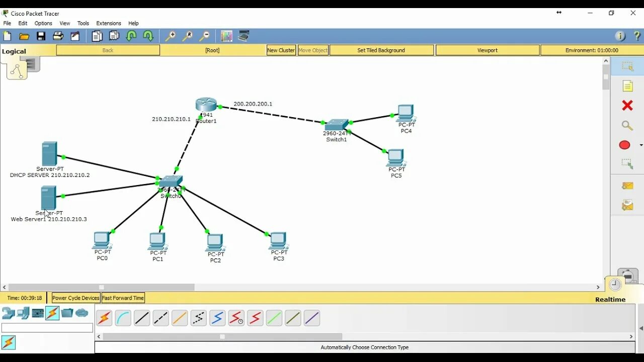Open the Extensions menu
The height and width of the screenshot is (362, 644).
(x=109, y=23)
